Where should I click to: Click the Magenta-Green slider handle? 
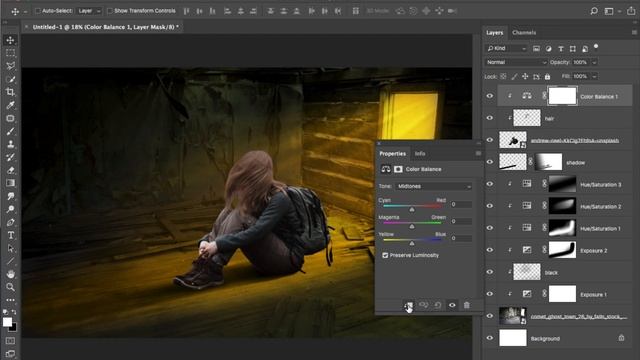[x=412, y=226]
